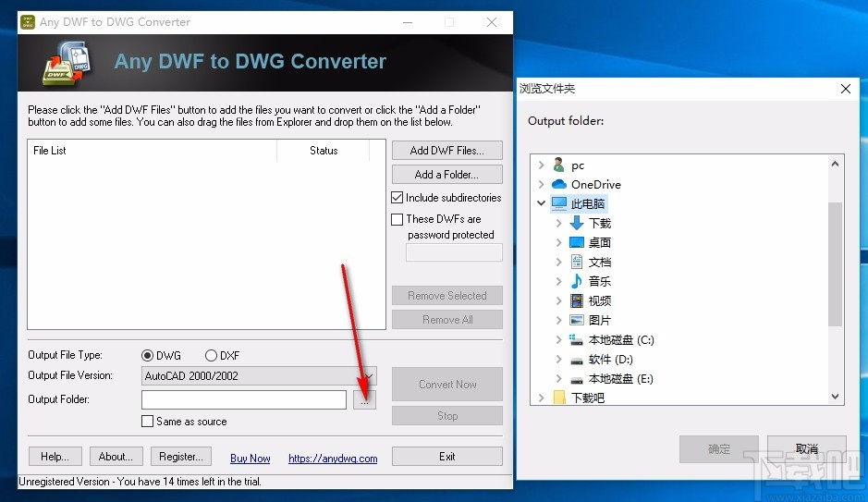The width and height of the screenshot is (868, 502).
Task: Expand the 本地磁盘 (E:) node
Action: tap(558, 378)
